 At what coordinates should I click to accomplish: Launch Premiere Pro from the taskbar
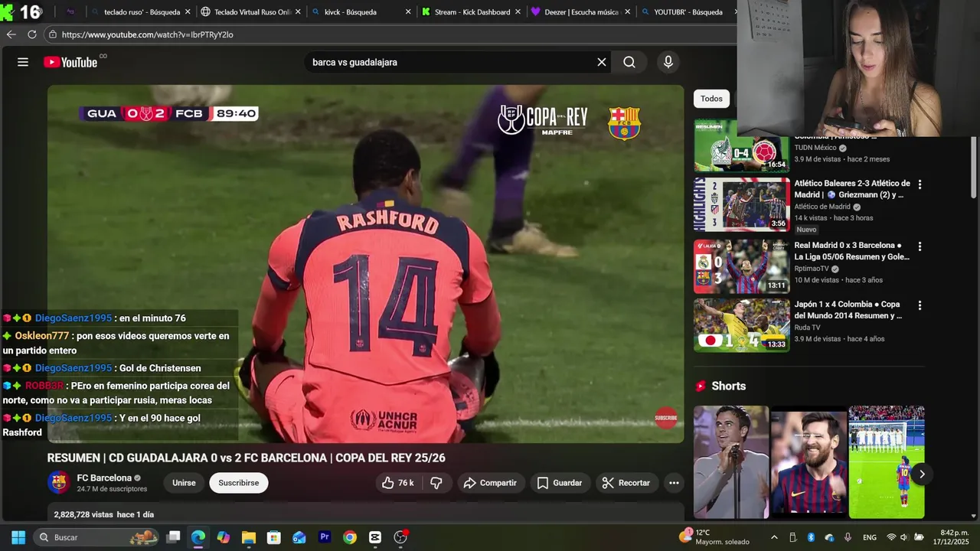(x=325, y=537)
